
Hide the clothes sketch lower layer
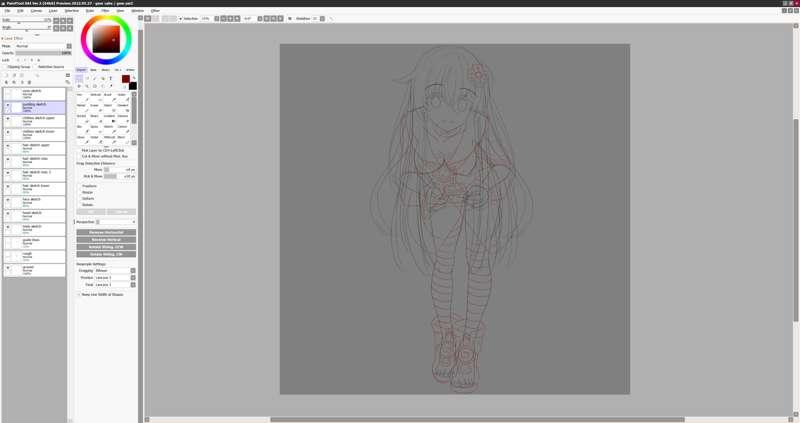(8, 132)
